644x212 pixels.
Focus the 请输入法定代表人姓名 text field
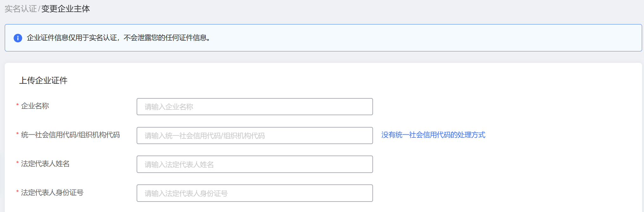[x=254, y=164]
